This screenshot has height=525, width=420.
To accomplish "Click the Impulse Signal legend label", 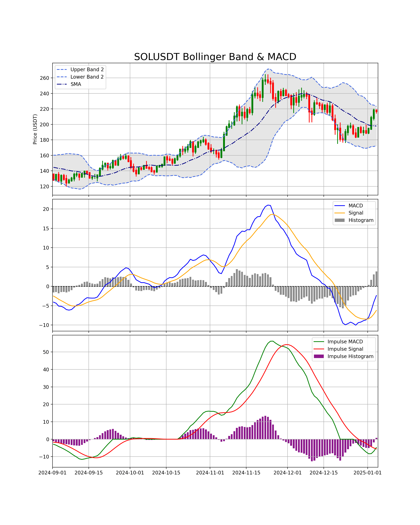I will point(345,349).
